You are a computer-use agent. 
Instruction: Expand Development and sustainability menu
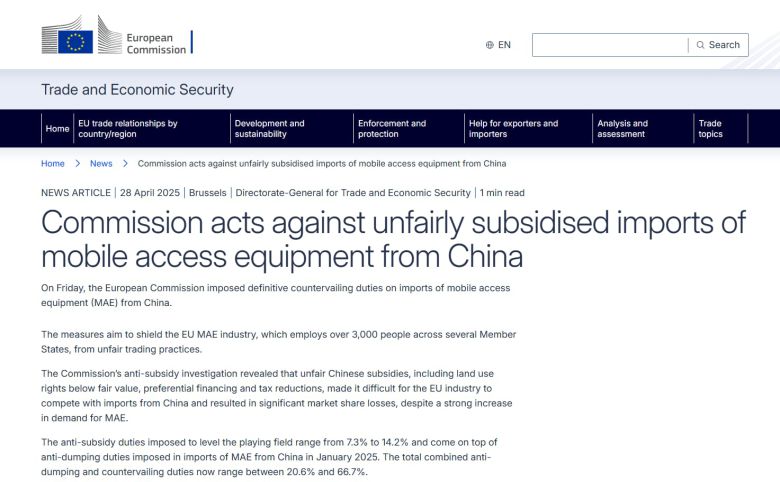(269, 129)
